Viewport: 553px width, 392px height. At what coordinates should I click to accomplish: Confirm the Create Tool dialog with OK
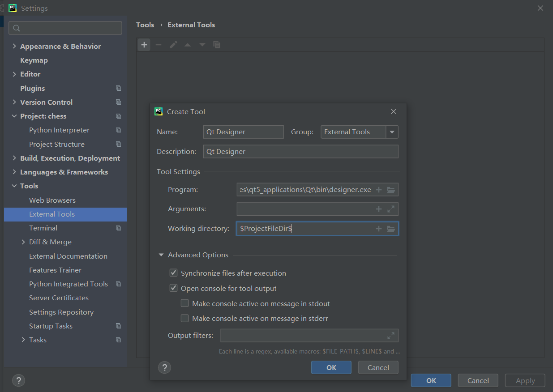[x=331, y=367]
